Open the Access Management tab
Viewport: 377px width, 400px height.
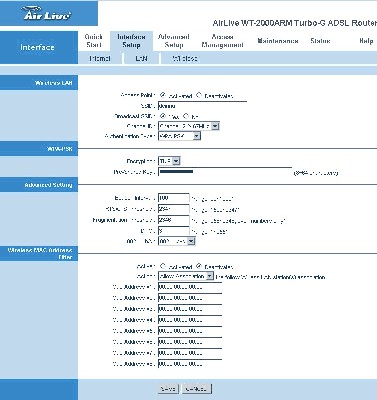pyautogui.click(x=222, y=41)
